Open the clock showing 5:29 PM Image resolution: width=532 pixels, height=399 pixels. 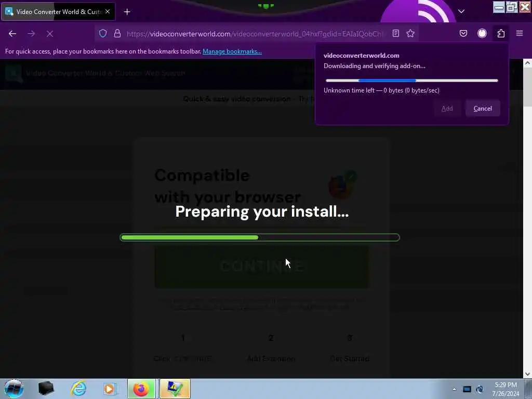(506, 389)
